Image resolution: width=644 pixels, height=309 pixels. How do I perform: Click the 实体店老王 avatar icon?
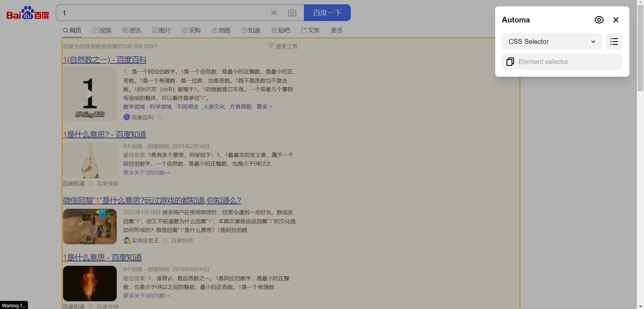127,240
